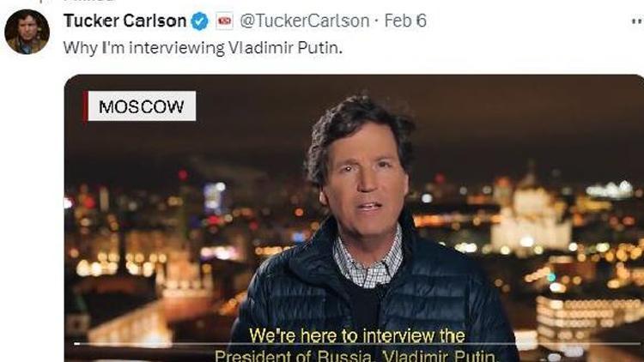Open the Feb 6 timestamp permalink
The height and width of the screenshot is (362, 644).
[x=405, y=21]
